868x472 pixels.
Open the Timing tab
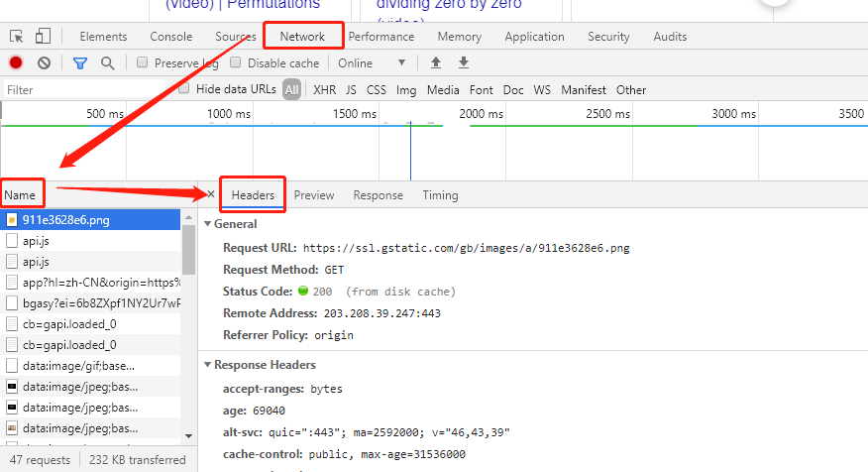pos(441,195)
